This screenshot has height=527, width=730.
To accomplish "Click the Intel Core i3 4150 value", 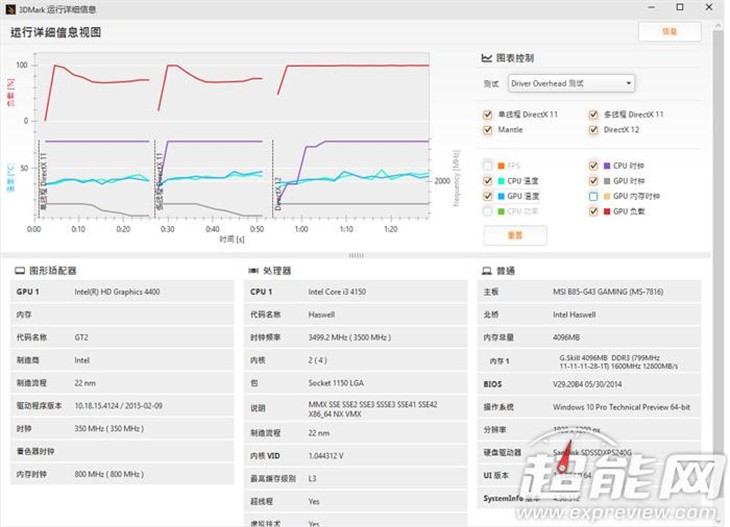I will click(337, 292).
